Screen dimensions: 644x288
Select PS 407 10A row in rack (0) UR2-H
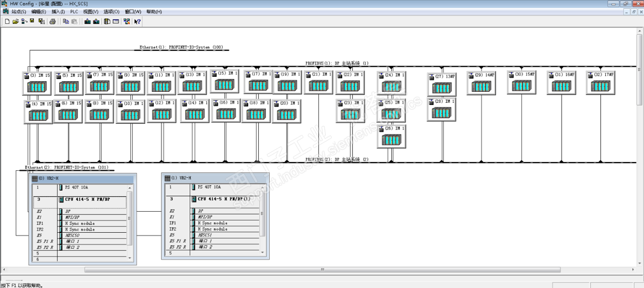click(80, 187)
